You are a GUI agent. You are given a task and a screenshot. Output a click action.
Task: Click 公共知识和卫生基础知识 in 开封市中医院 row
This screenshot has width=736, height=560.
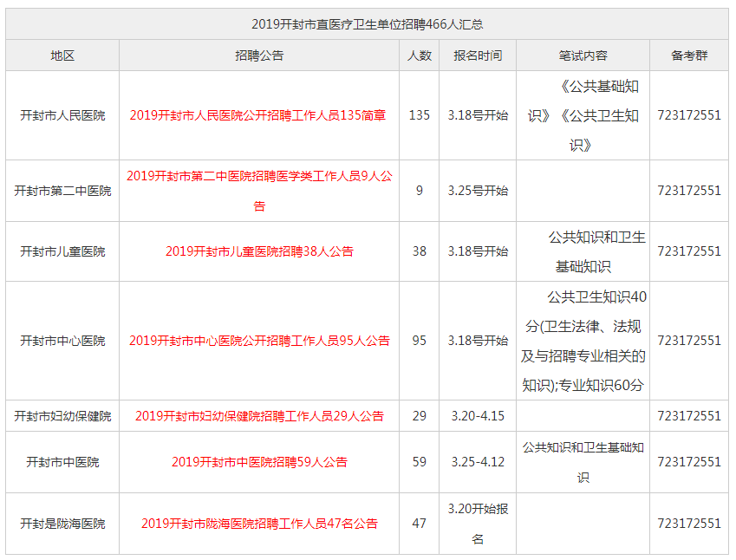(583, 462)
